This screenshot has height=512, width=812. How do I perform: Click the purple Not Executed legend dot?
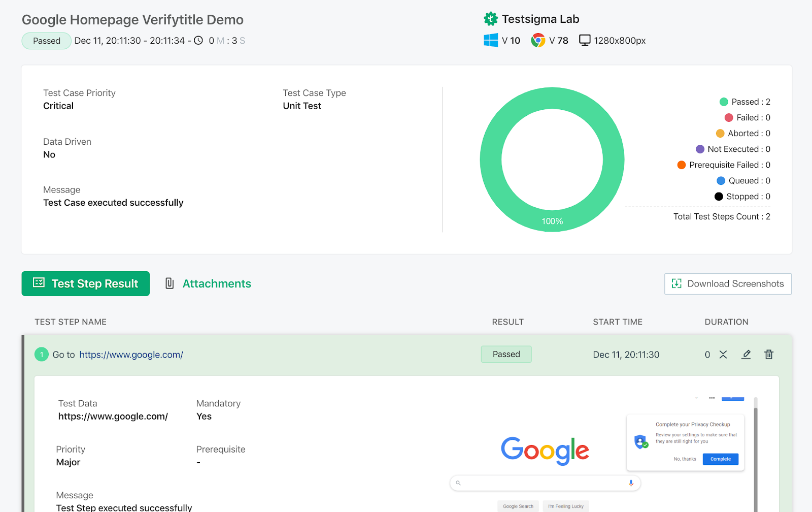pyautogui.click(x=700, y=149)
